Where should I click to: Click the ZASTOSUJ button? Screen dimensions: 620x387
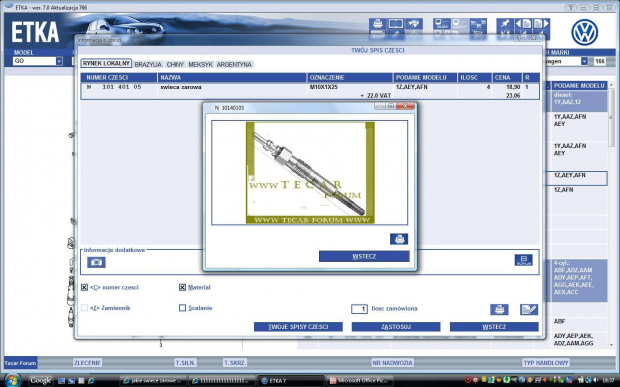coord(396,327)
